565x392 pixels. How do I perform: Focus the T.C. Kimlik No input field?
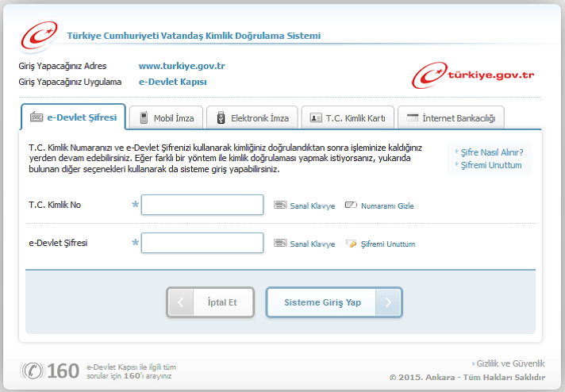202,206
